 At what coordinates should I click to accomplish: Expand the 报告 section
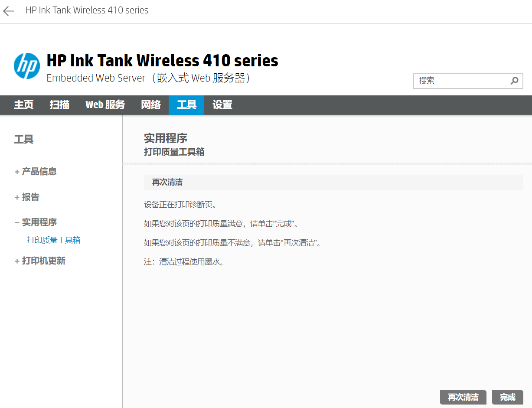pos(31,197)
